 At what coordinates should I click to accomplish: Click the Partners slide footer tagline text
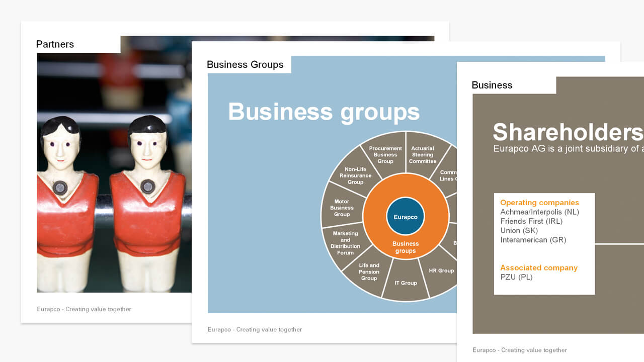point(84,309)
